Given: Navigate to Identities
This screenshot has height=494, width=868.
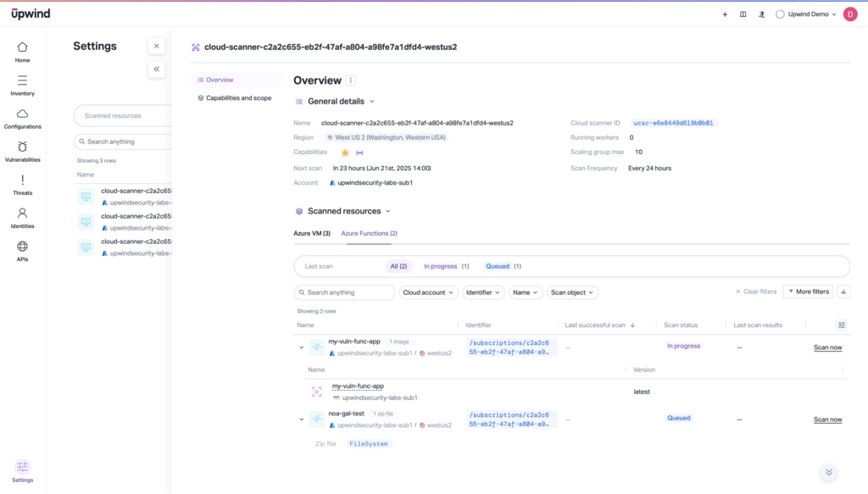Looking at the screenshot, I should coord(22,219).
